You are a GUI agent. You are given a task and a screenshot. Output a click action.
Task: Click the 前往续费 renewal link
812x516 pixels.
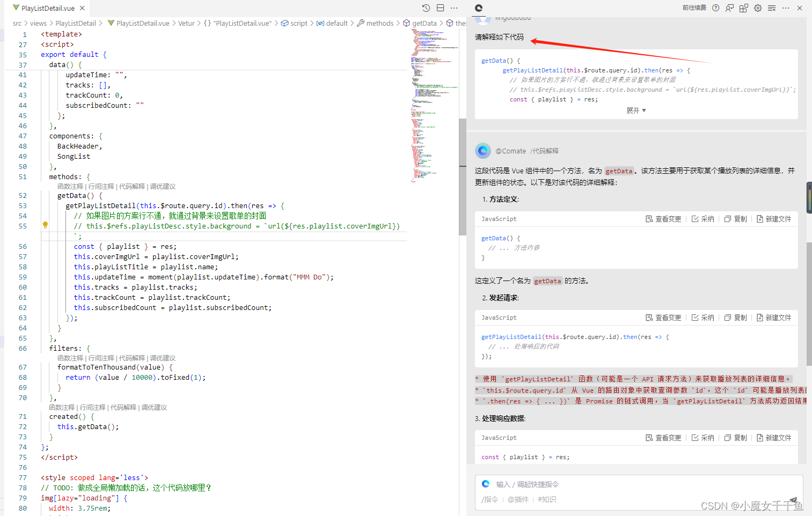click(694, 8)
